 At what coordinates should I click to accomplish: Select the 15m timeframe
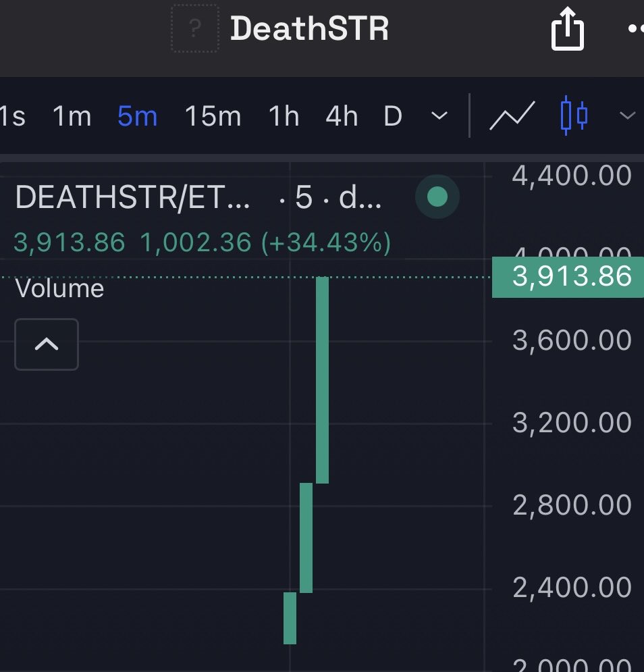tap(213, 116)
